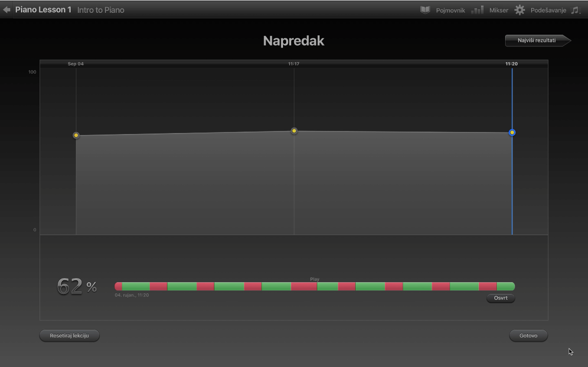Select the 11:17 data point
The width and height of the screenshot is (588, 367).
294,131
